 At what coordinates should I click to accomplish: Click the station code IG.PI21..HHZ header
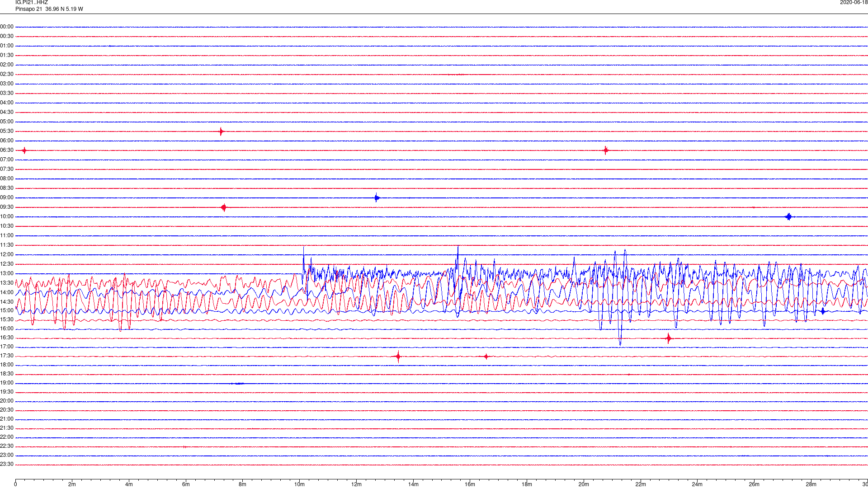32,3
